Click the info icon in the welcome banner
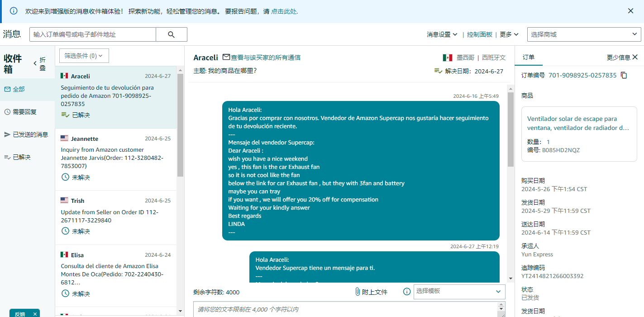 pos(14,11)
